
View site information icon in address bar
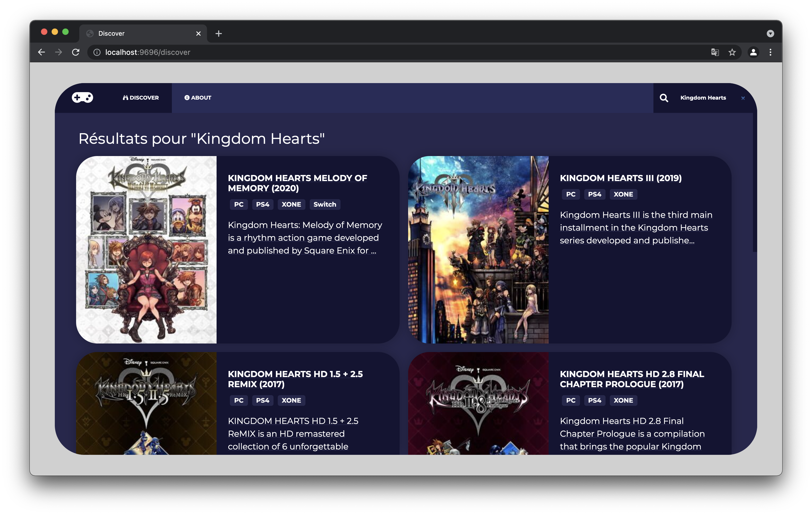(97, 52)
